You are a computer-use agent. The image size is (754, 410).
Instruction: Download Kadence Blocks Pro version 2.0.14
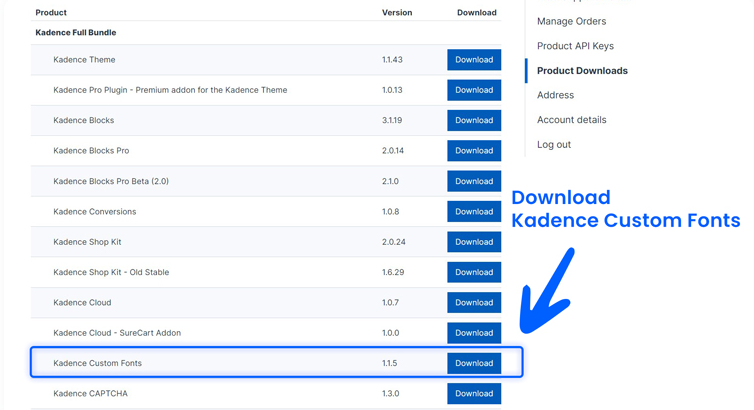(473, 151)
